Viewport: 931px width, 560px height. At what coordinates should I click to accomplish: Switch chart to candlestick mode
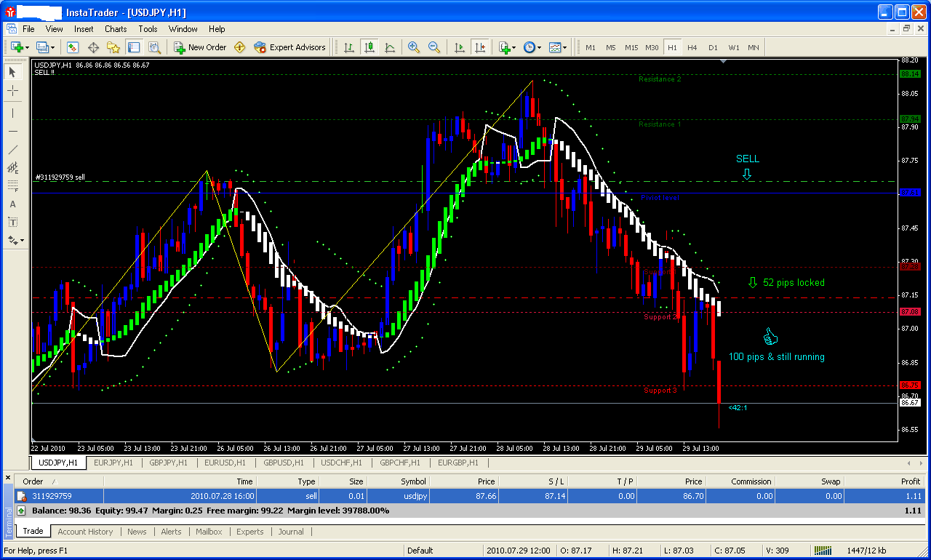(369, 47)
